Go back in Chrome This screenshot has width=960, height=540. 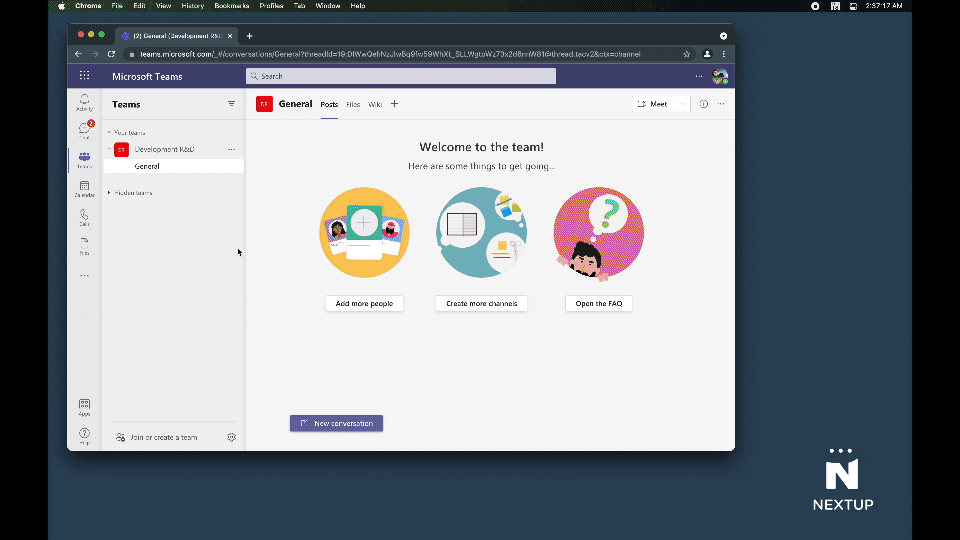[78, 54]
